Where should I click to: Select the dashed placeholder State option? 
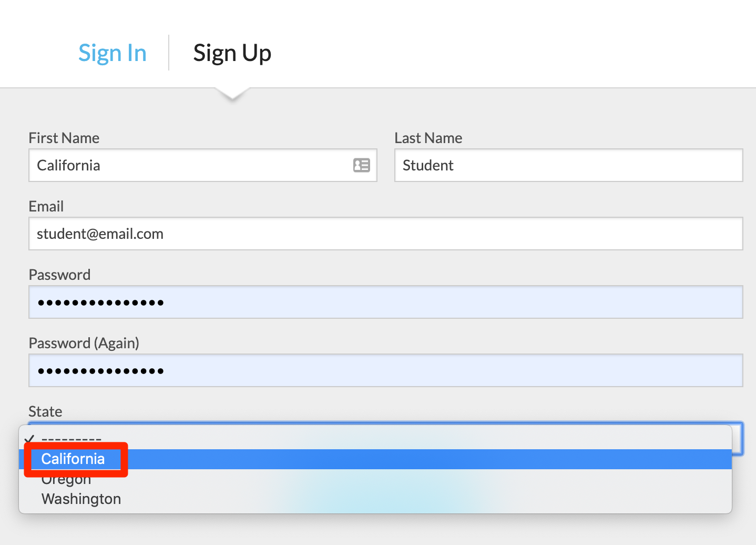point(375,439)
